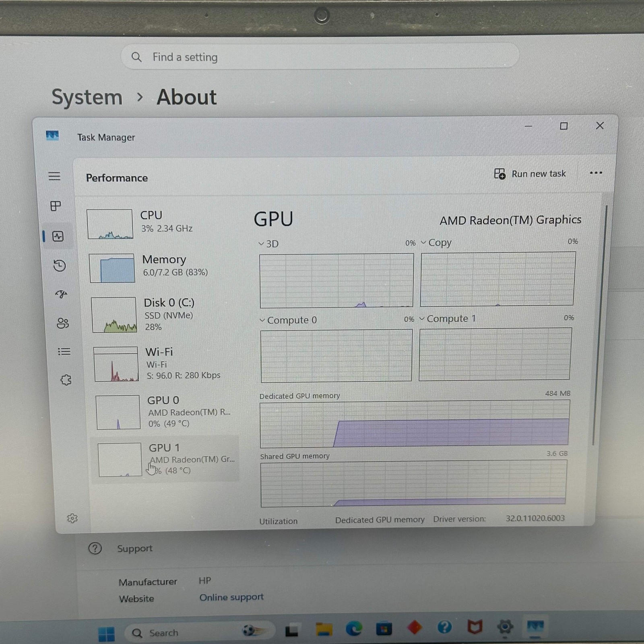Open Microsoft Store from the taskbar

(384, 628)
